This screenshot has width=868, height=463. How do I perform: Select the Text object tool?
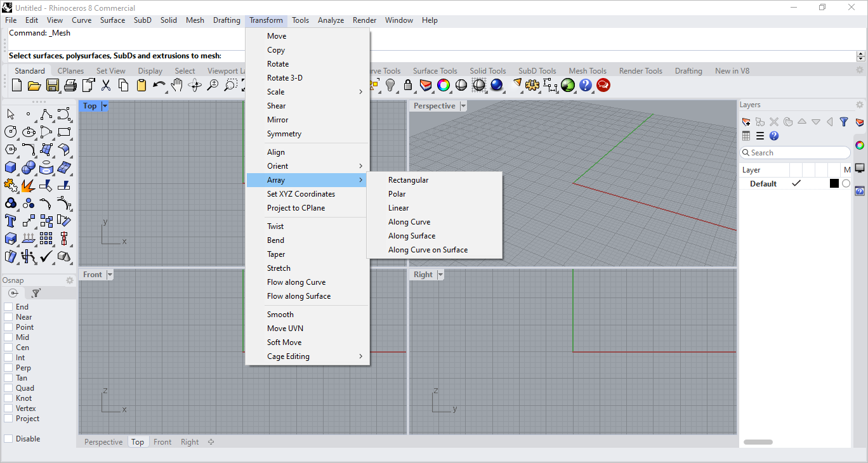(x=11, y=221)
